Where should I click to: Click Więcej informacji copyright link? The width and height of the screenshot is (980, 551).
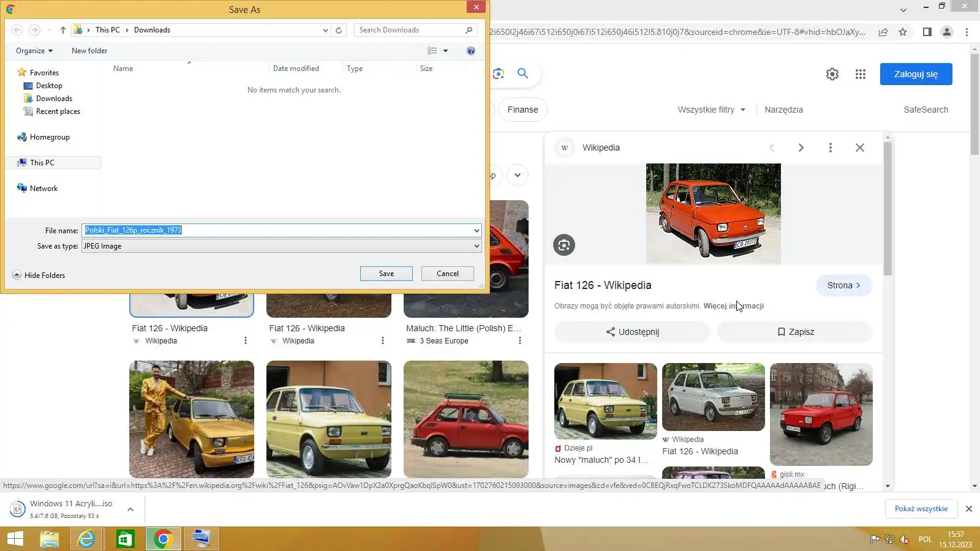(x=734, y=306)
